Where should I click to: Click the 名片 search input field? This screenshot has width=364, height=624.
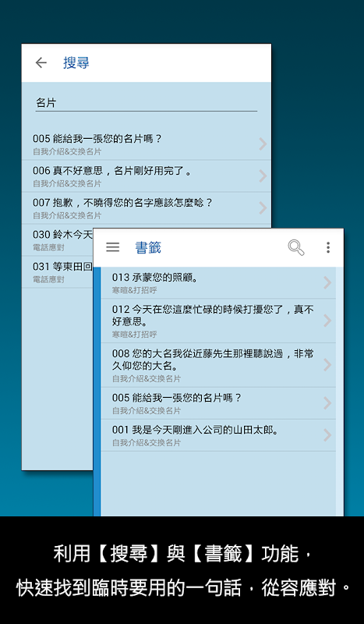coord(146,103)
